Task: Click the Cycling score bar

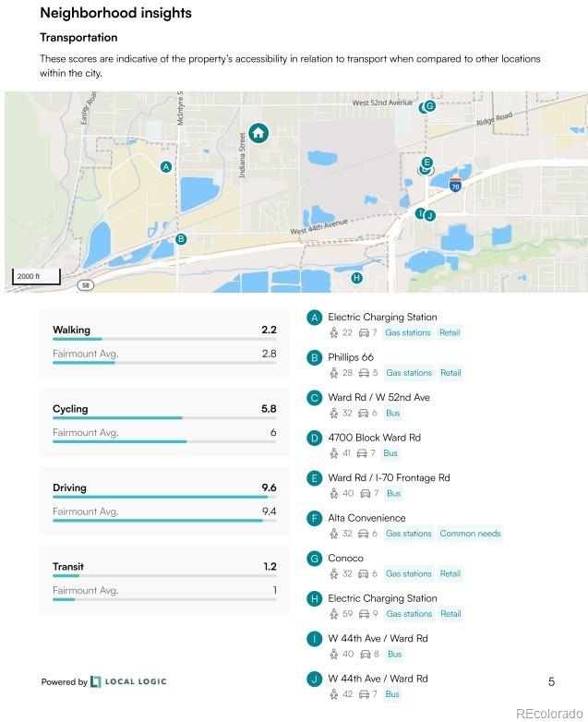Action: 164,418
